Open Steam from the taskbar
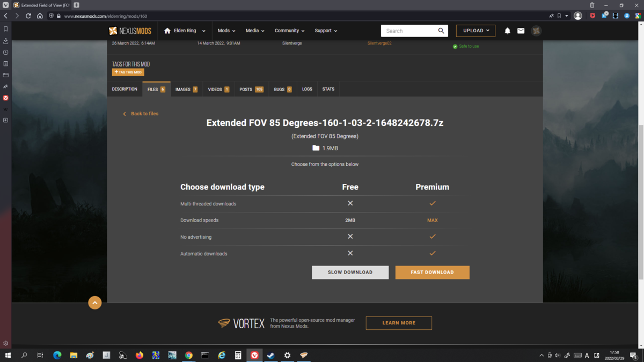The height and width of the screenshot is (362, 644). tap(271, 355)
